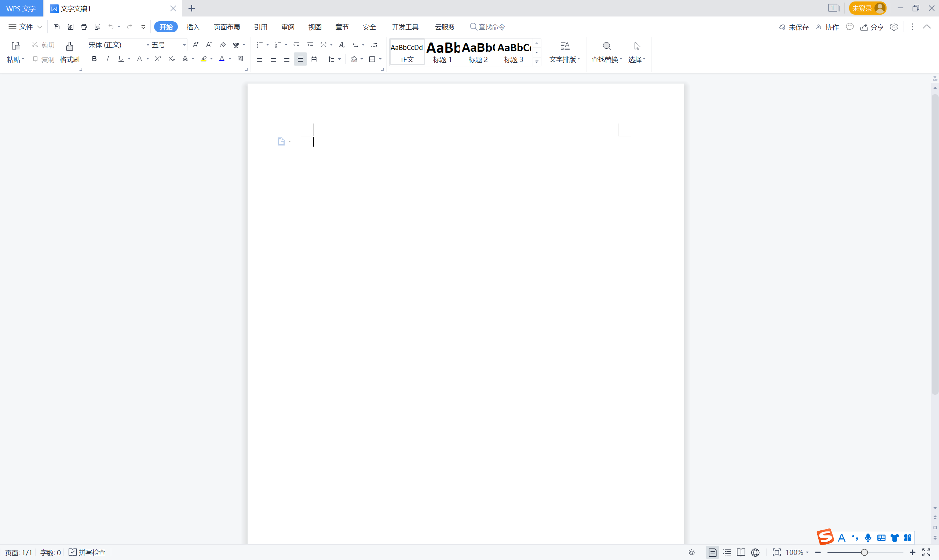Viewport: 939px width, 560px height.
Task: Open the 视图 ribbon tab
Action: 315,27
